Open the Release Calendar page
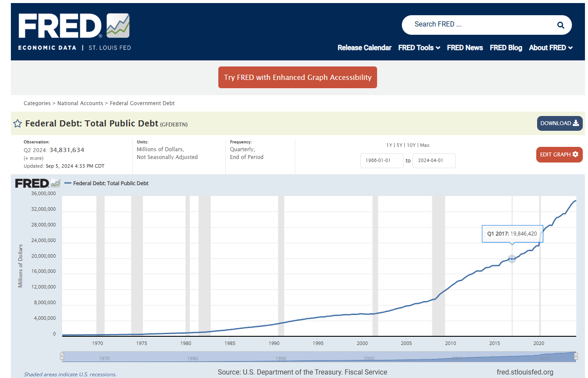 [364, 48]
